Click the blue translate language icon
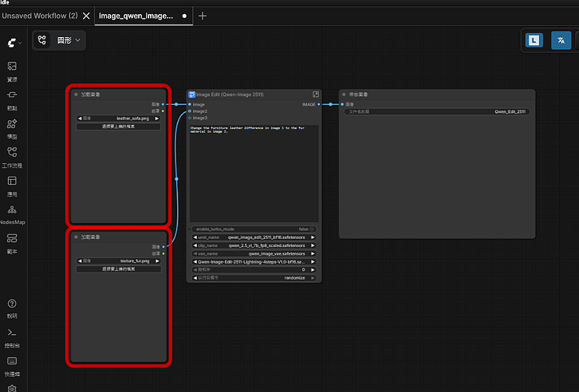 [x=561, y=40]
